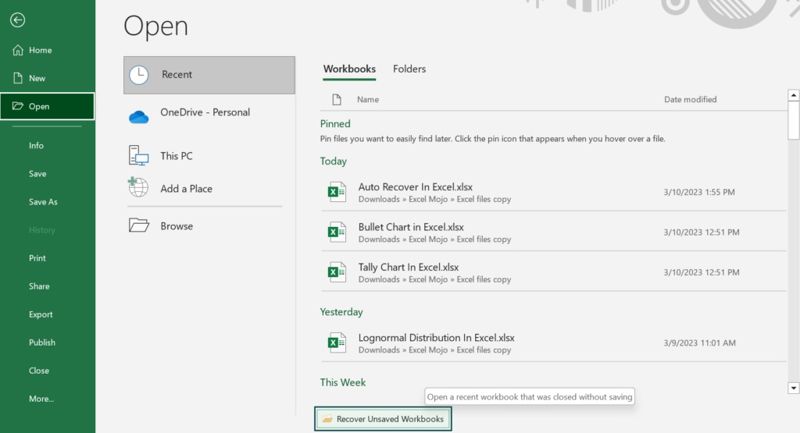Click the This Week section heading
The width and height of the screenshot is (800, 433).
coord(343,383)
